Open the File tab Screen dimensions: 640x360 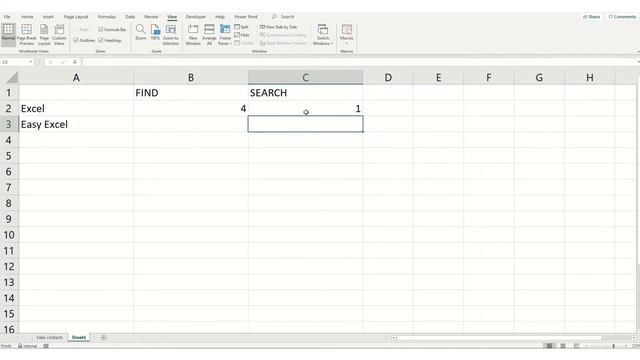point(7,17)
